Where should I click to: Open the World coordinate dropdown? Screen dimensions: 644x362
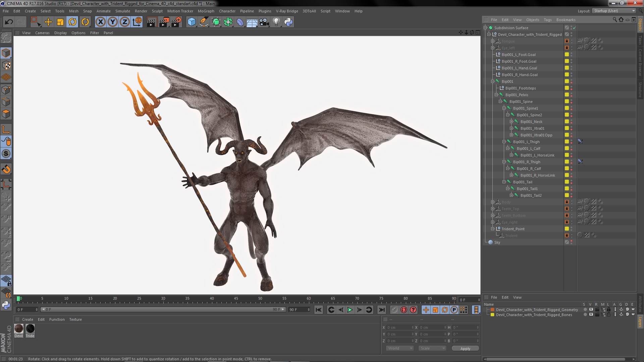point(400,348)
